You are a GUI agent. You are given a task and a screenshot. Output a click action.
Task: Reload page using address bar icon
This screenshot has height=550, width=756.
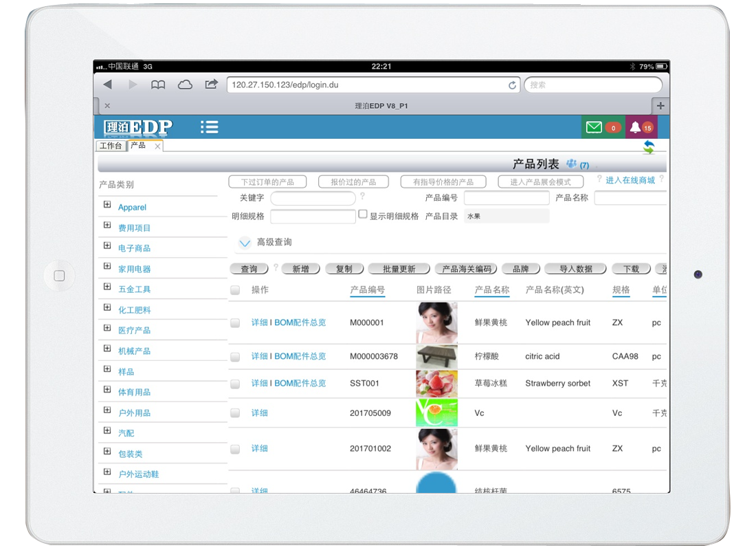click(512, 85)
